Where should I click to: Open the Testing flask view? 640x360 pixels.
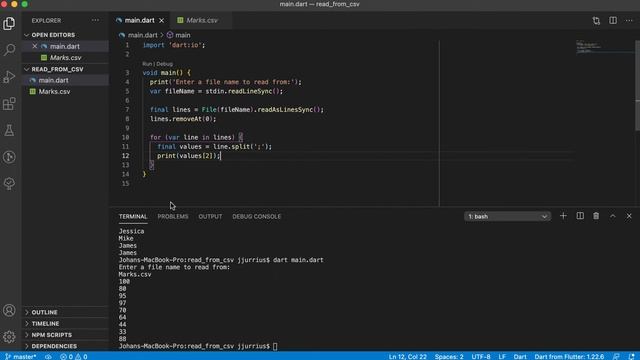pos(9,131)
